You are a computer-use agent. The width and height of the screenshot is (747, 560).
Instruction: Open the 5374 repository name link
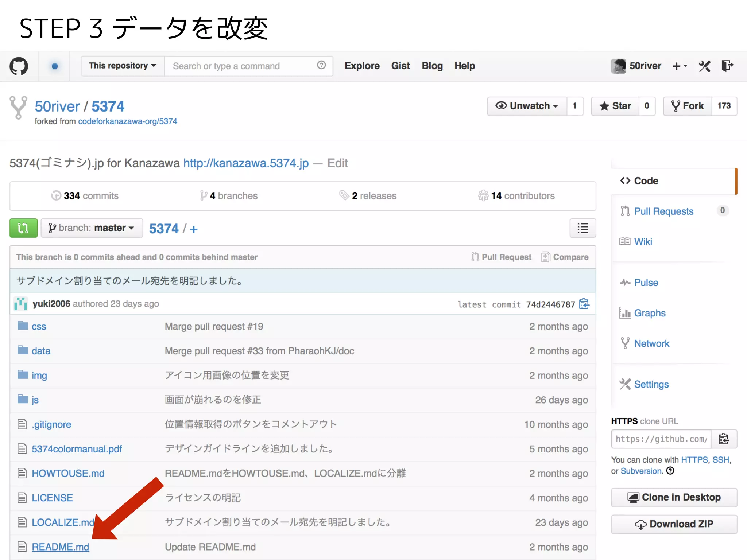[108, 106]
